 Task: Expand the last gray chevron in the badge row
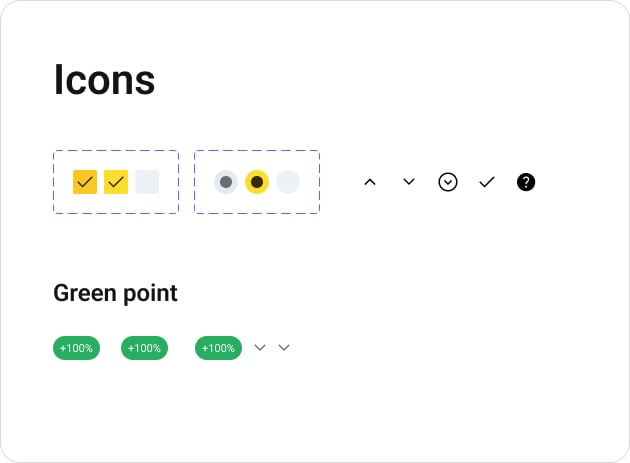tap(284, 348)
